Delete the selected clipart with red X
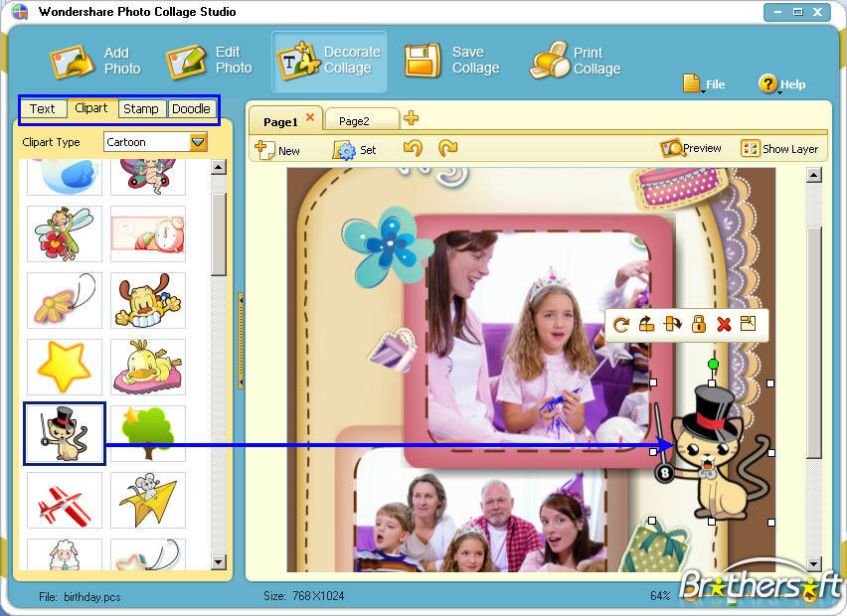847x616 pixels. (x=723, y=325)
